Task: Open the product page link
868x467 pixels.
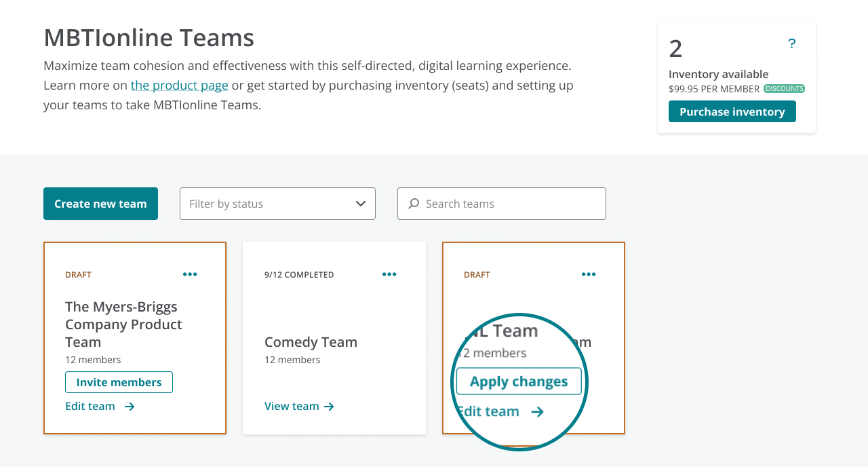Action: click(180, 86)
